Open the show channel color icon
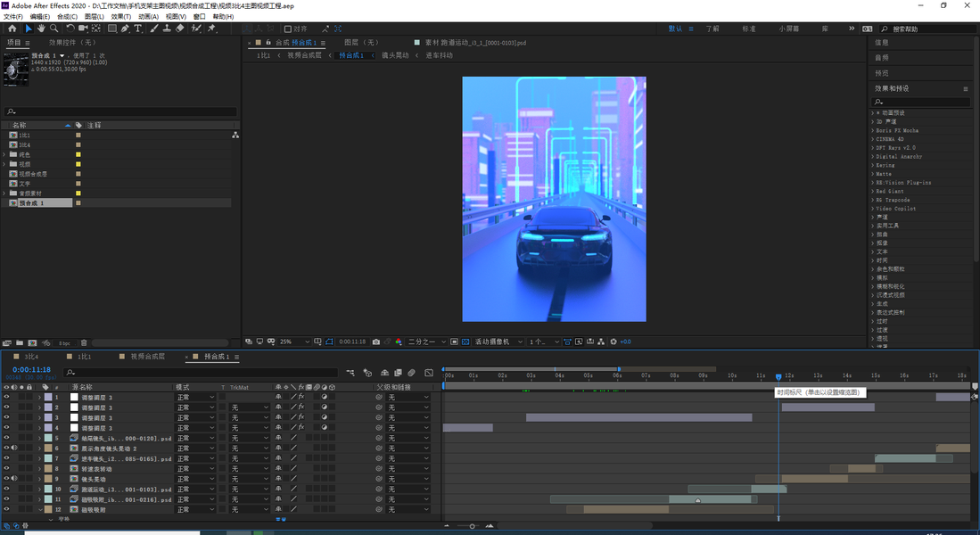This screenshot has width=980, height=535. coord(398,342)
